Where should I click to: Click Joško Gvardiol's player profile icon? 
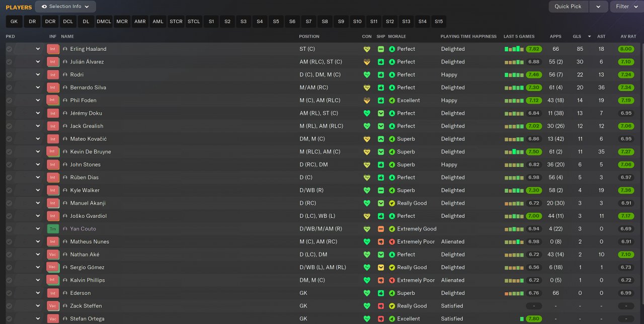(65, 216)
